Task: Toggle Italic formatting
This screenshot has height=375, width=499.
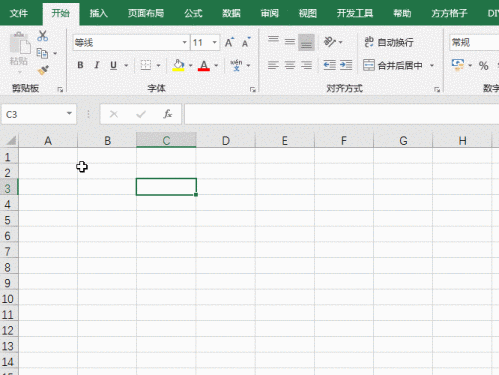Action: point(97,65)
